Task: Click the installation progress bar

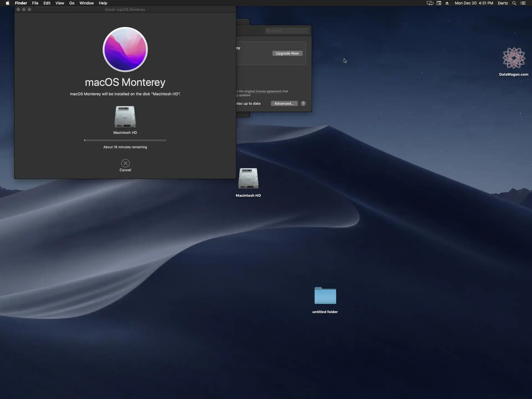Action: pyautogui.click(x=125, y=140)
